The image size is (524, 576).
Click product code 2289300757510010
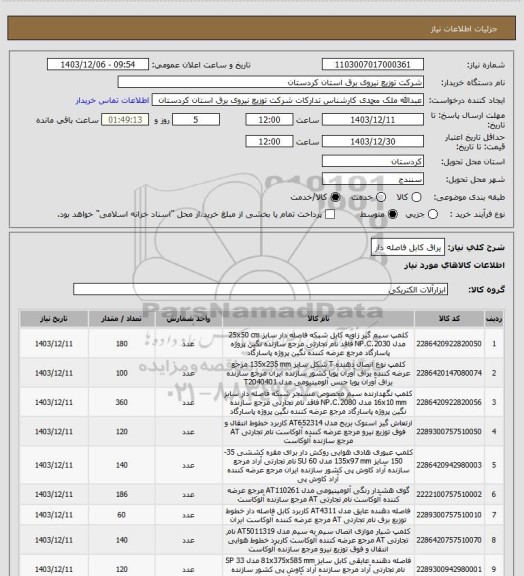449,515
